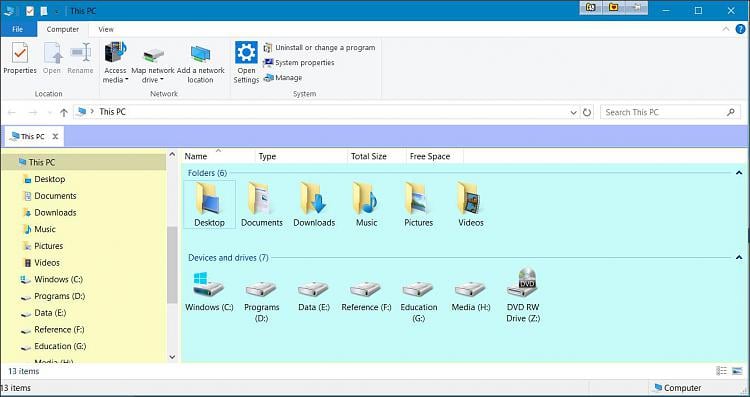The image size is (750, 397).
Task: Click Add a network location
Action: click(x=200, y=64)
